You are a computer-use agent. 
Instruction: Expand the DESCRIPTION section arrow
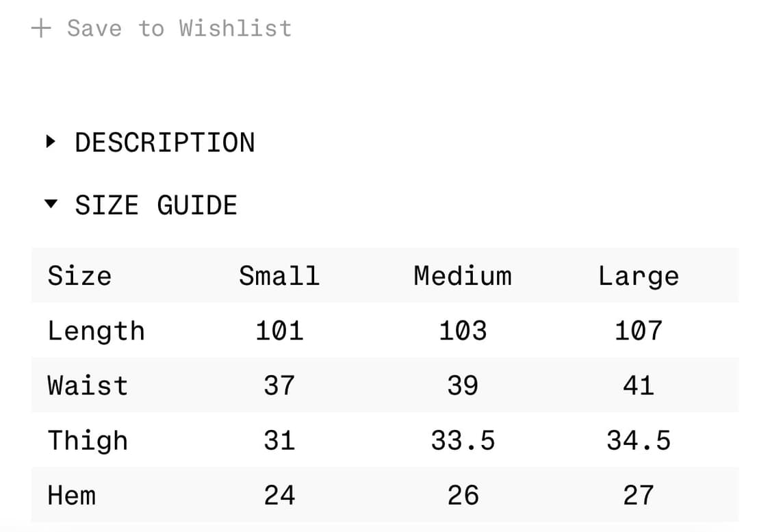pos(50,142)
